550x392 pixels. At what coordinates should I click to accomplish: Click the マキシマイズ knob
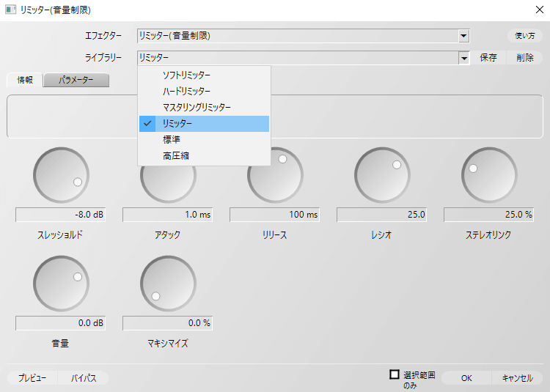(x=168, y=283)
